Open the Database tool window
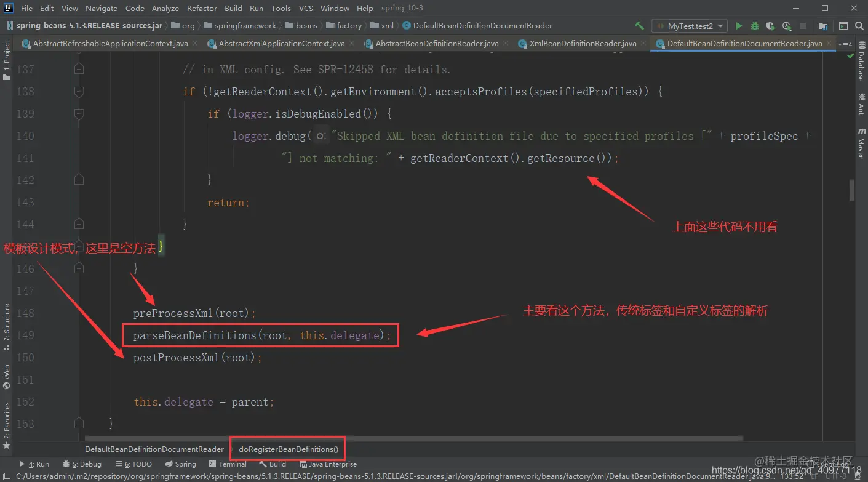 pyautogui.click(x=861, y=63)
